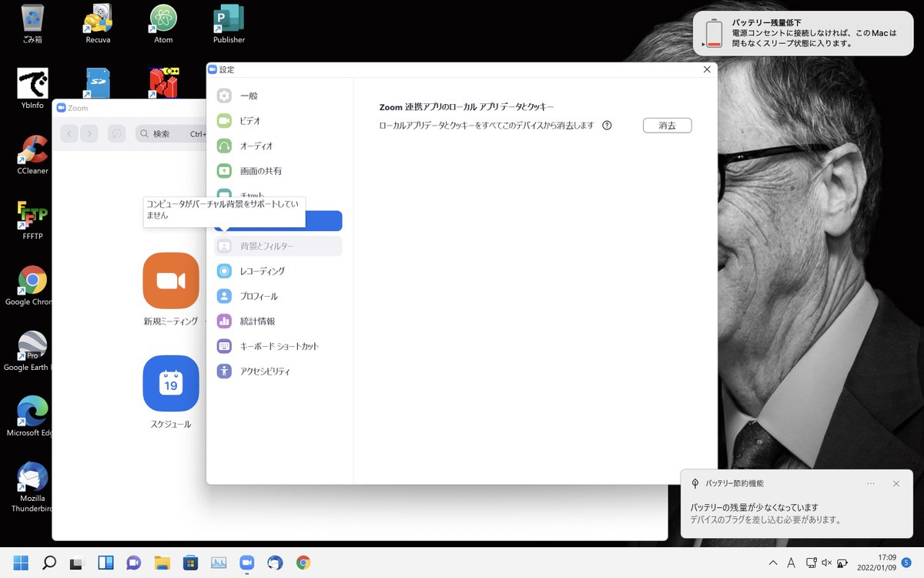Viewport: 924px width, 578px height.
Task: Open the history button in Zoom main window
Action: (x=117, y=133)
